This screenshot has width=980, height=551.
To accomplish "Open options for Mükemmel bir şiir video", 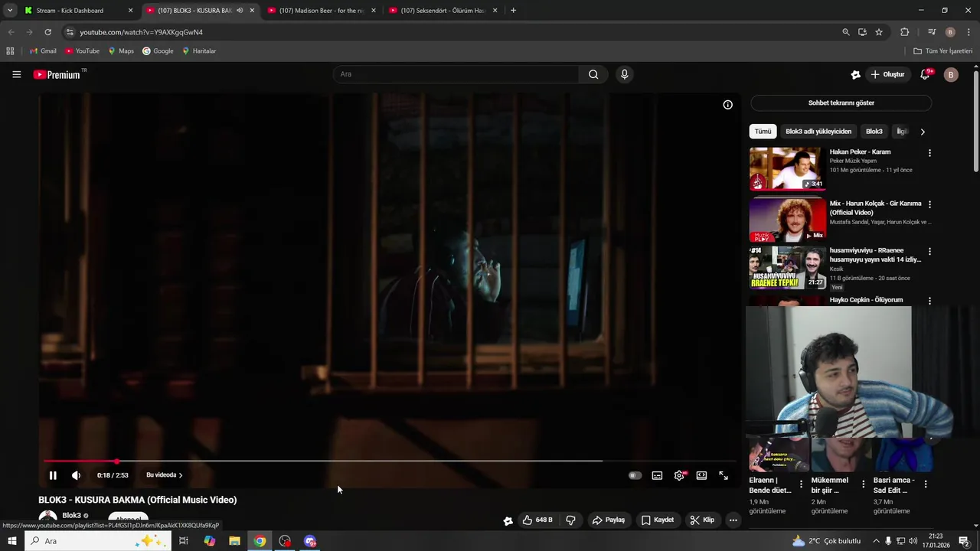I will pyautogui.click(x=863, y=484).
